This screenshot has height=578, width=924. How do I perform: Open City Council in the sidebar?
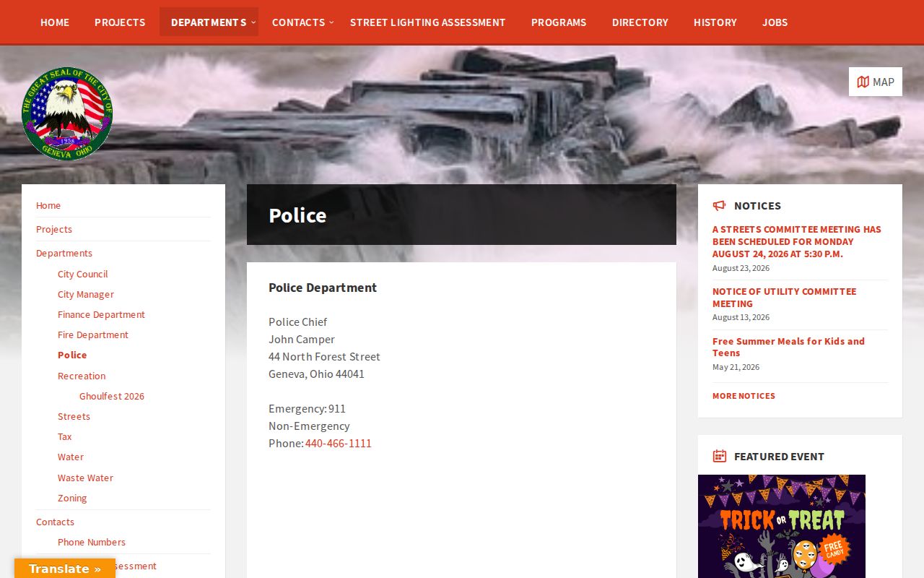[x=82, y=274]
